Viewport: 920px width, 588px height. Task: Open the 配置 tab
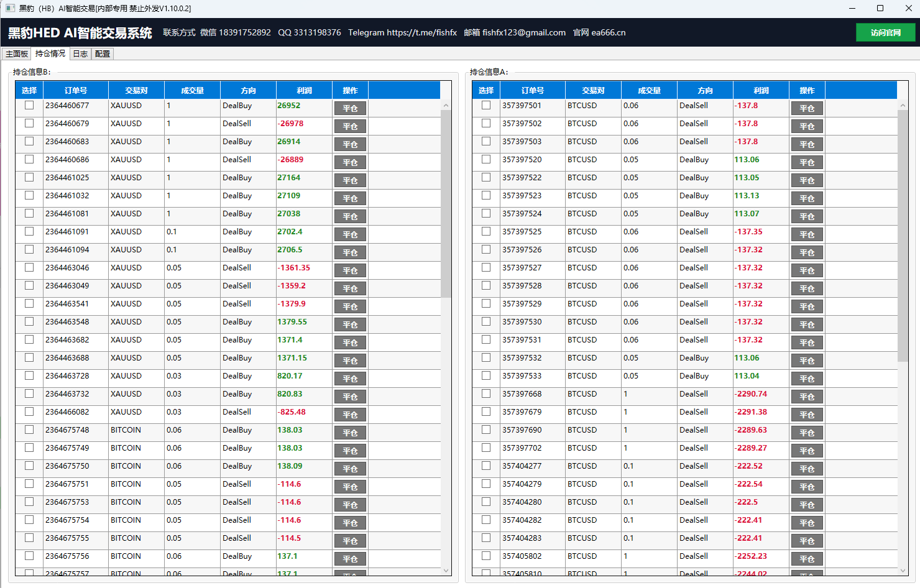pyautogui.click(x=103, y=54)
